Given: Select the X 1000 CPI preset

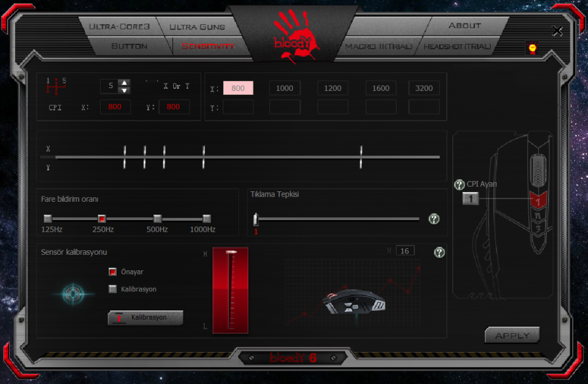Looking at the screenshot, I should click(x=285, y=88).
